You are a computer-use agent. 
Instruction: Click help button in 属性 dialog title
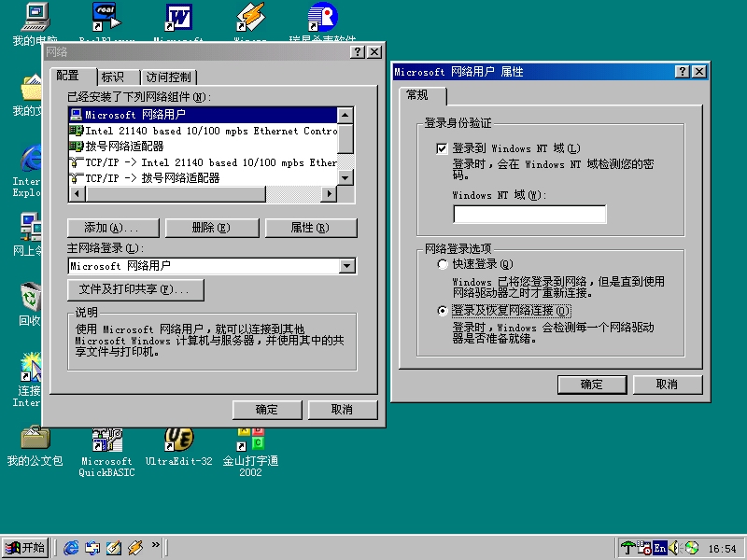[683, 72]
